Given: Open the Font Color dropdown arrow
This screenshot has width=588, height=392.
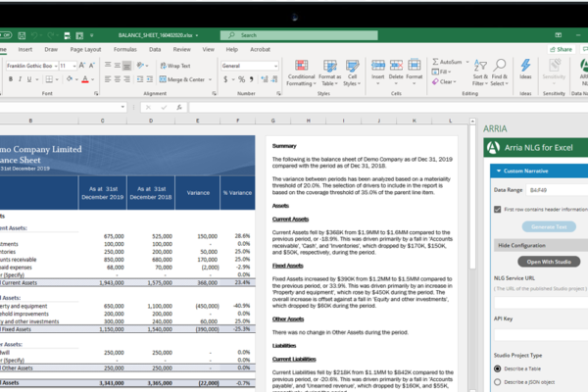Looking at the screenshot, I should [93, 79].
